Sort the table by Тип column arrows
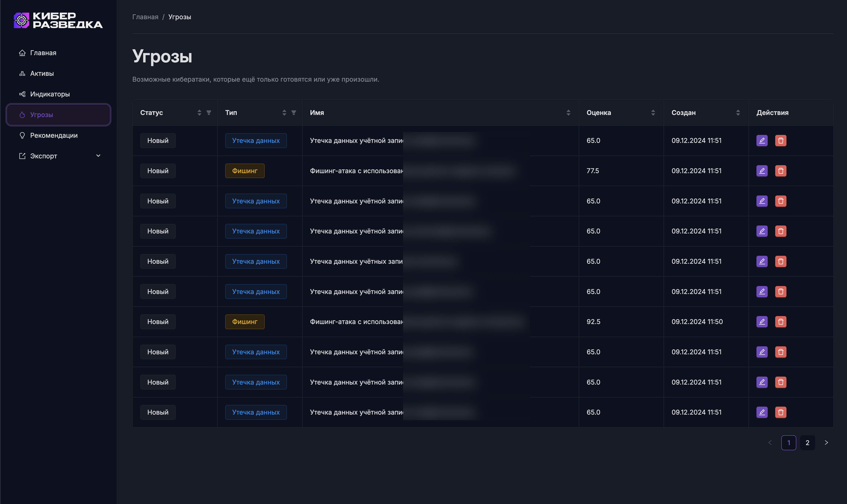Image resolution: width=847 pixels, height=504 pixels. (x=284, y=113)
